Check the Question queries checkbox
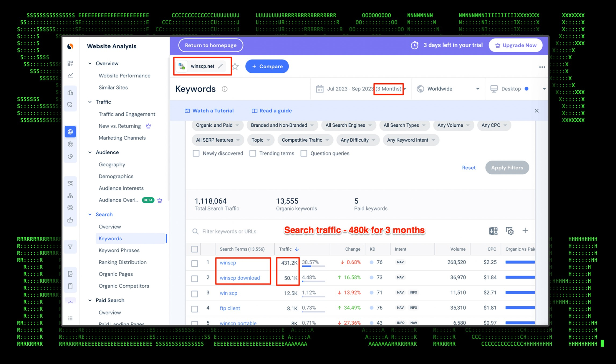616x364 pixels. [304, 153]
